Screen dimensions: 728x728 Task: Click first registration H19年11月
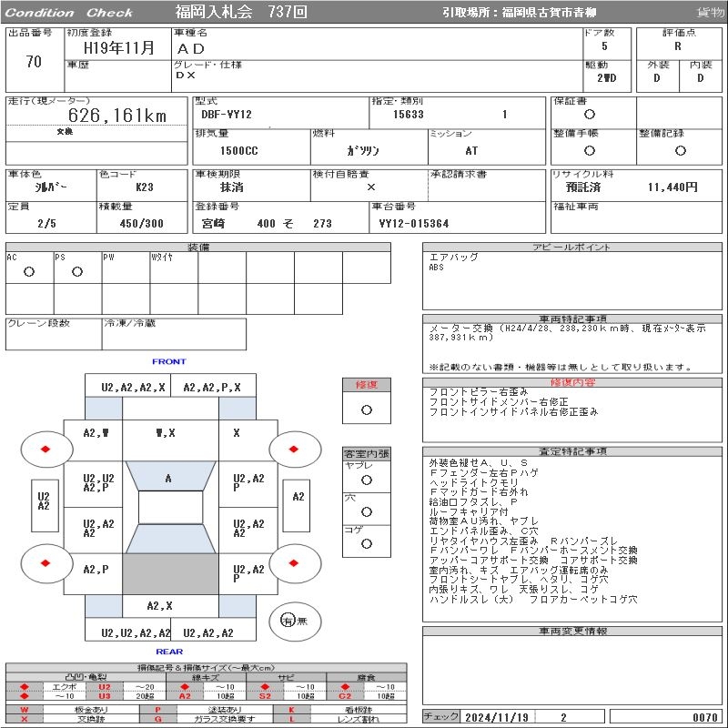119,48
